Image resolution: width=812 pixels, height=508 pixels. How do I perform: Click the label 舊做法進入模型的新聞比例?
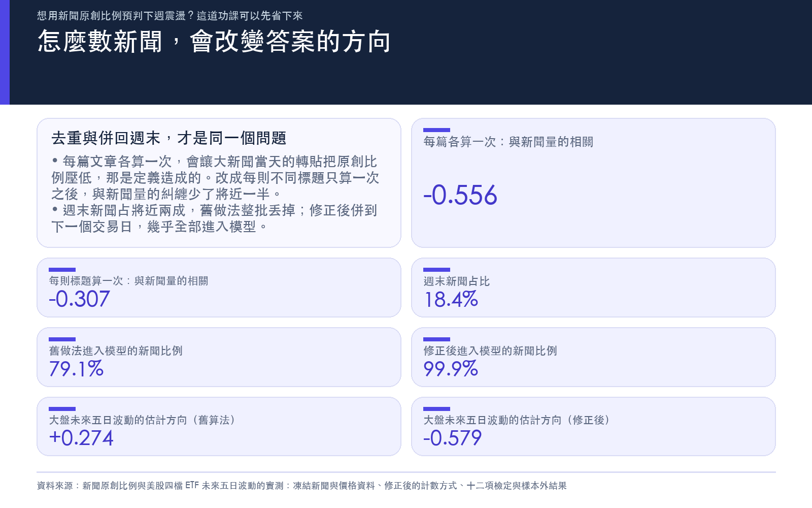pos(116,351)
